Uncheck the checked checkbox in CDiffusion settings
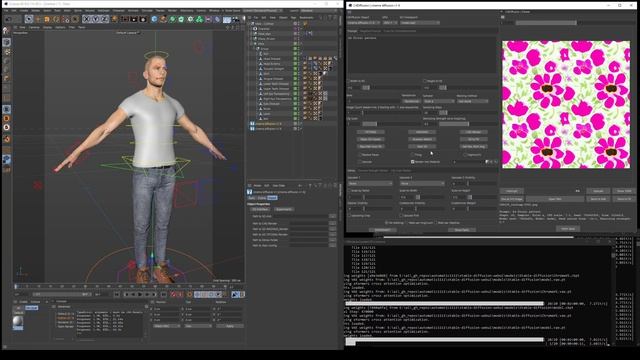The width and height of the screenshot is (640, 360). pyautogui.click(x=413, y=162)
